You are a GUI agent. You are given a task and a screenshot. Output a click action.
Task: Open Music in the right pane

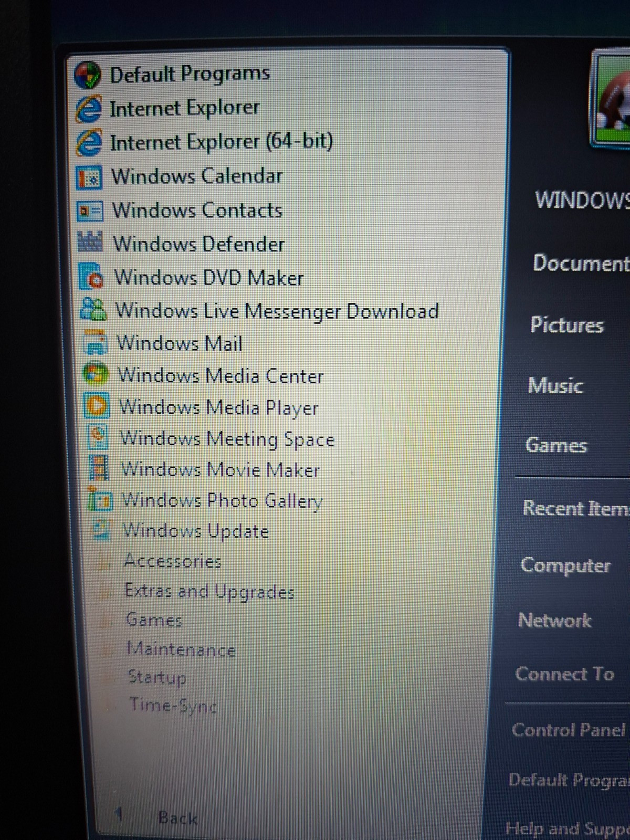(555, 385)
